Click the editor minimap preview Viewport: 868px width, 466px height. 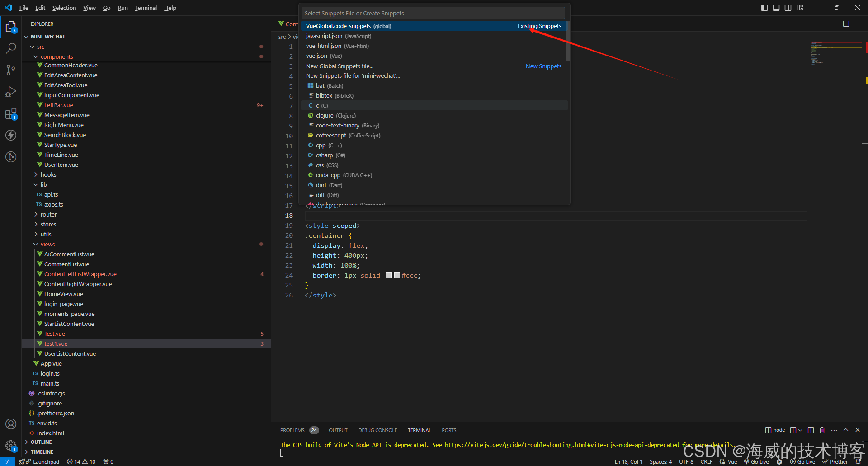pos(836,53)
